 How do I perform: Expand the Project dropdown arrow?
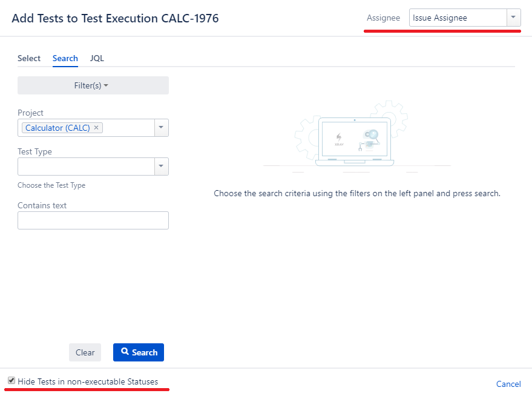click(161, 128)
